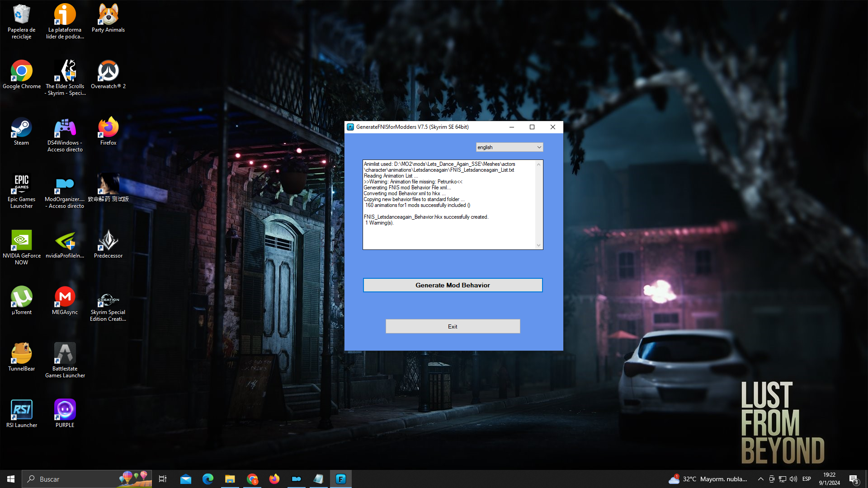Open the notifications action center icon
The image size is (868, 488).
(x=854, y=479)
